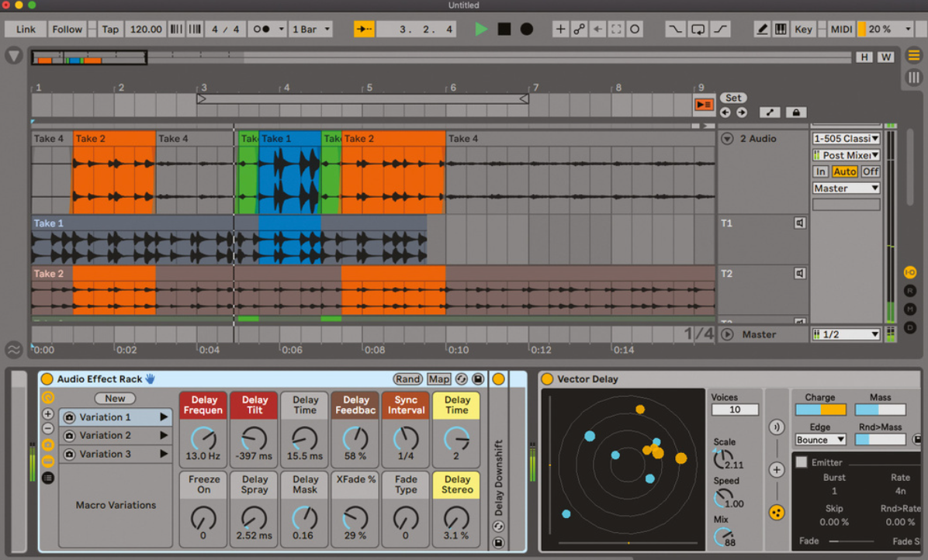
Task: Open Post Mixer input channel dropdown
Action: [847, 155]
